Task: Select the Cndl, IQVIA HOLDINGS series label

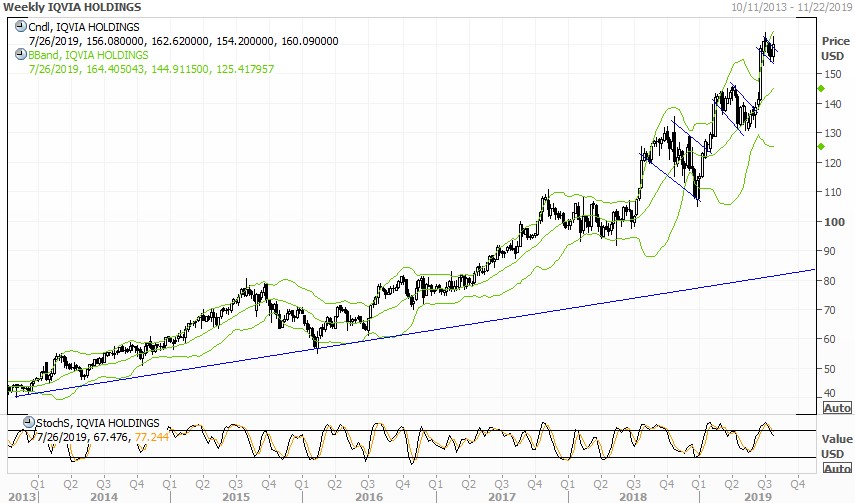Action: [84, 26]
